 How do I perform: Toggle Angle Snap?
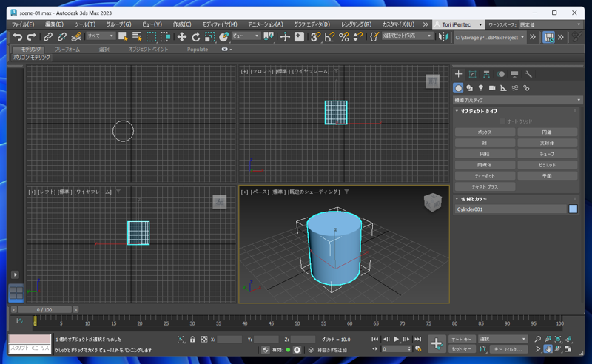329,37
